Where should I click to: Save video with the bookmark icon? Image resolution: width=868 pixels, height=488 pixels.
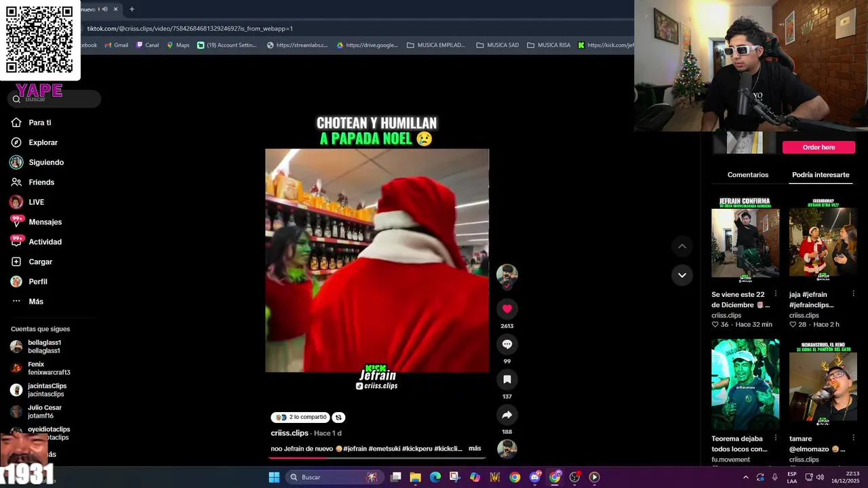[x=507, y=380]
